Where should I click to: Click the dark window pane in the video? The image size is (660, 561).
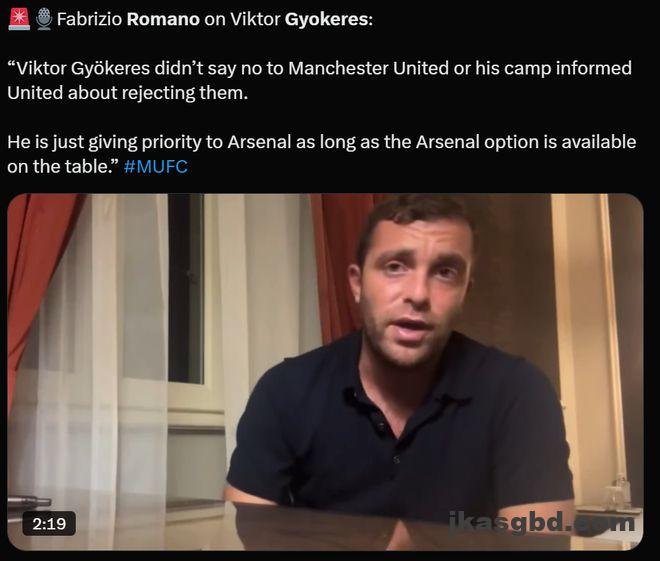point(186,288)
